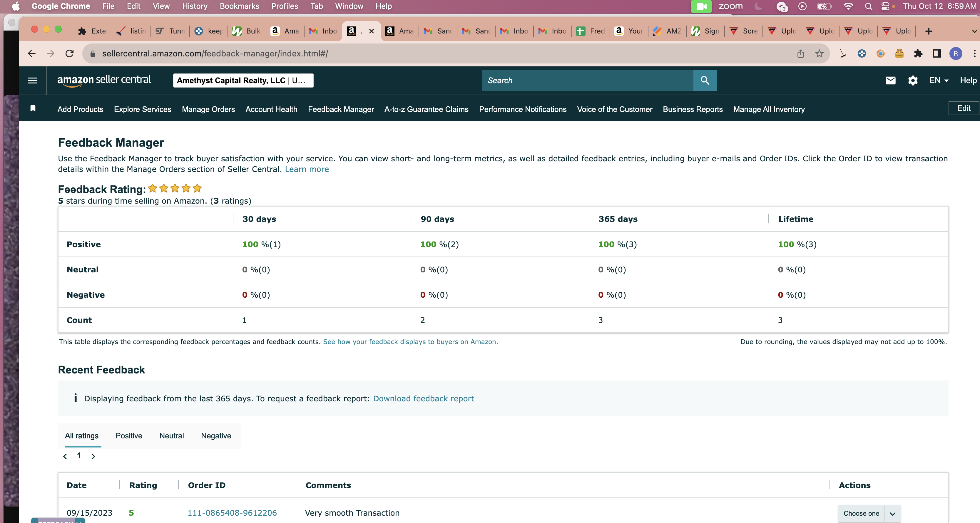Open Performance Notifications navigation item

pos(522,109)
